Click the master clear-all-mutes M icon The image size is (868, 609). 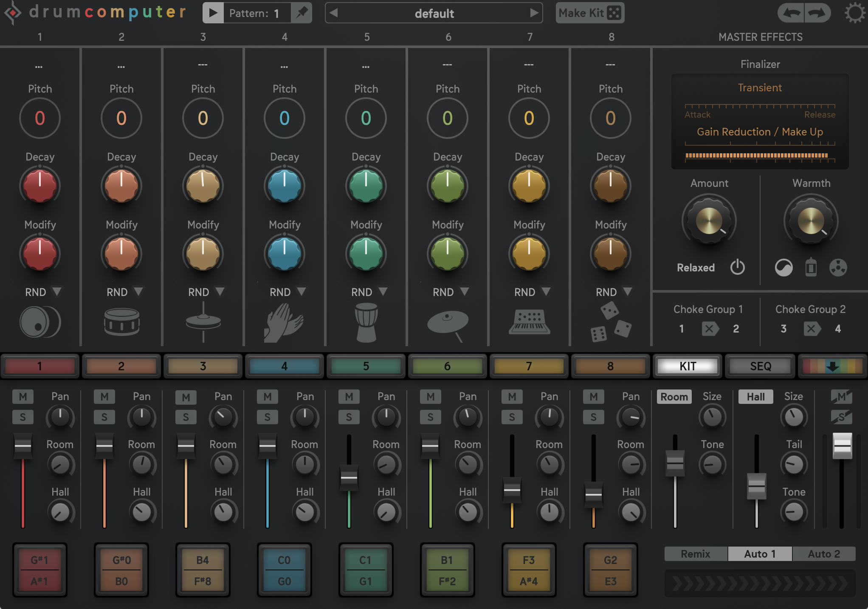tap(841, 397)
